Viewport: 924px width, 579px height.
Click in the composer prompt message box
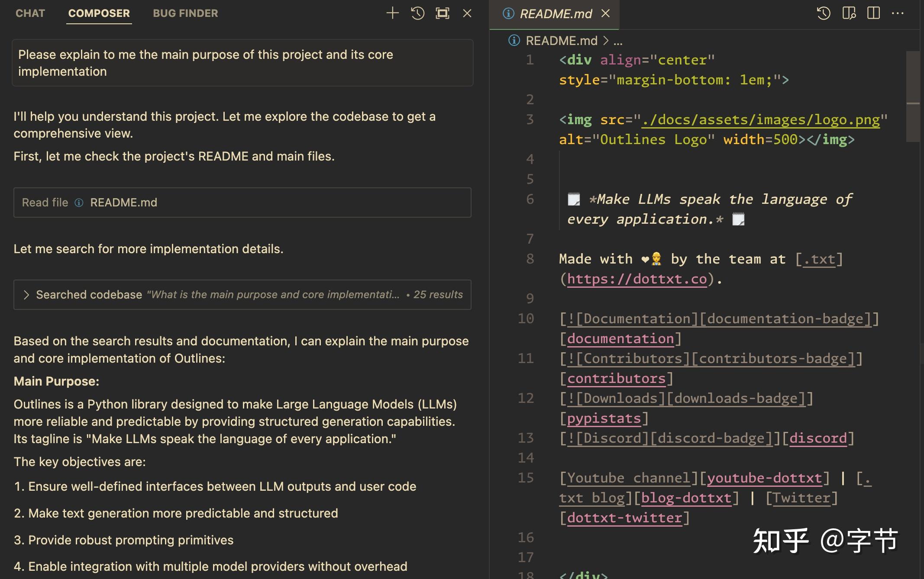coord(242,63)
